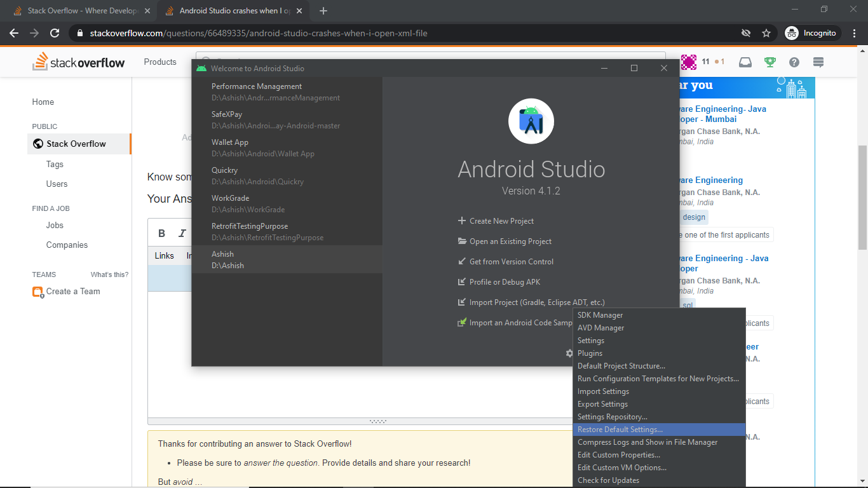Viewport: 868px width, 488px height.
Task: Open the Stack Exchange site switcher icon
Action: point(818,62)
